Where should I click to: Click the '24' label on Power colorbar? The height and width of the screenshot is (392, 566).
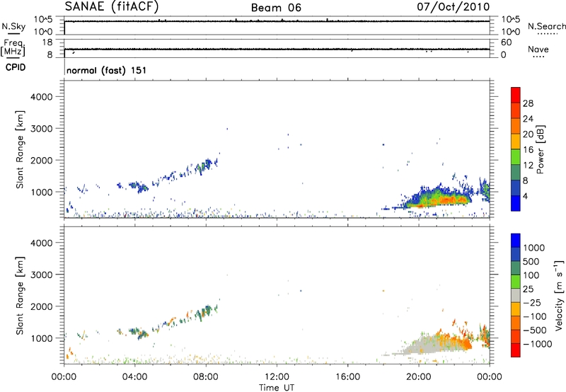coord(528,119)
